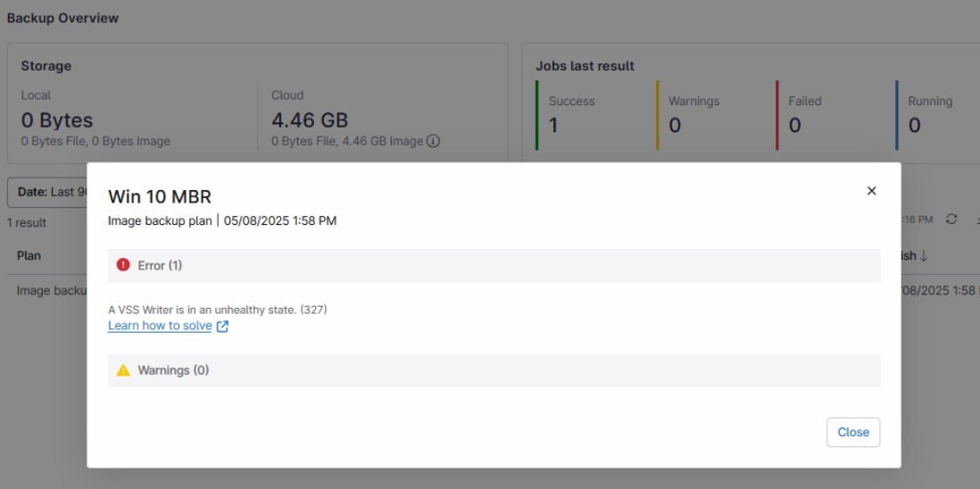This screenshot has width=980, height=489.
Task: Click the VSS Writer unhealthy state error message
Action: [x=217, y=310]
